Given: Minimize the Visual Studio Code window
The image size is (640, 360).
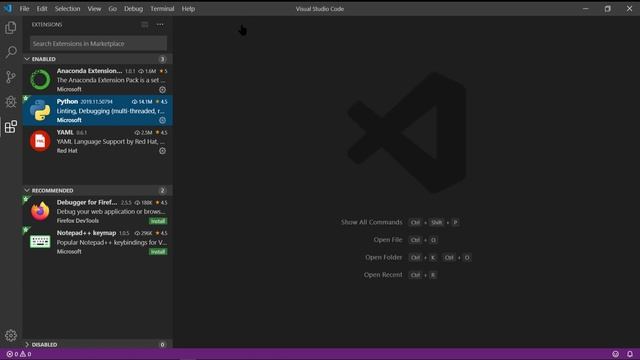Looking at the screenshot, I should click(585, 9).
